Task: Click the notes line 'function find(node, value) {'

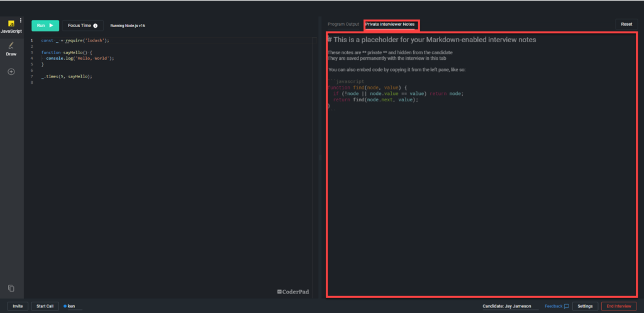Action: [367, 88]
